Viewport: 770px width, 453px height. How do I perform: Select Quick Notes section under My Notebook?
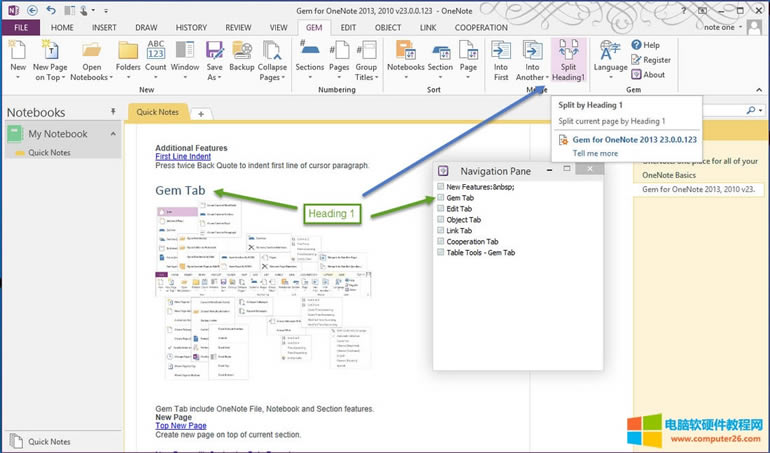[49, 153]
